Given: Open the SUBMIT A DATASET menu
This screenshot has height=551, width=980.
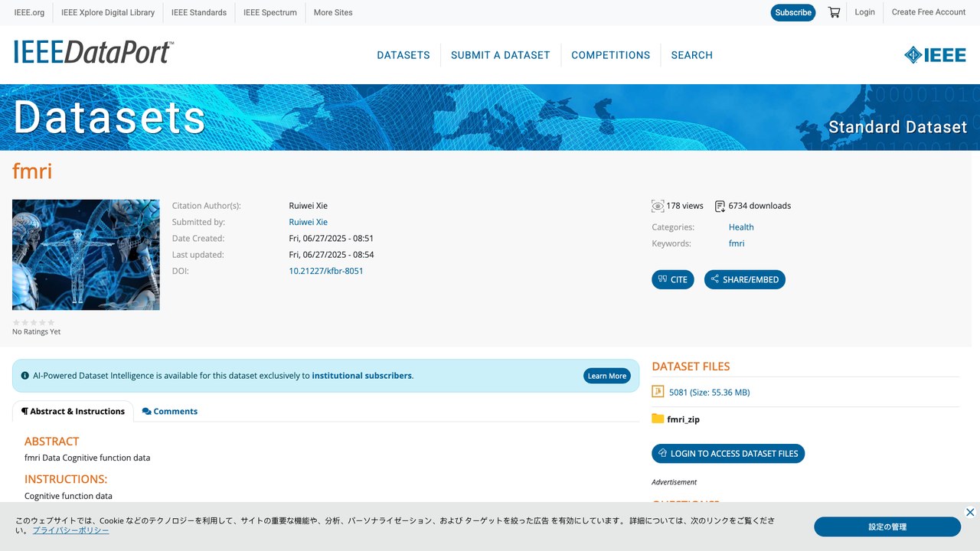Looking at the screenshot, I should click(x=501, y=55).
